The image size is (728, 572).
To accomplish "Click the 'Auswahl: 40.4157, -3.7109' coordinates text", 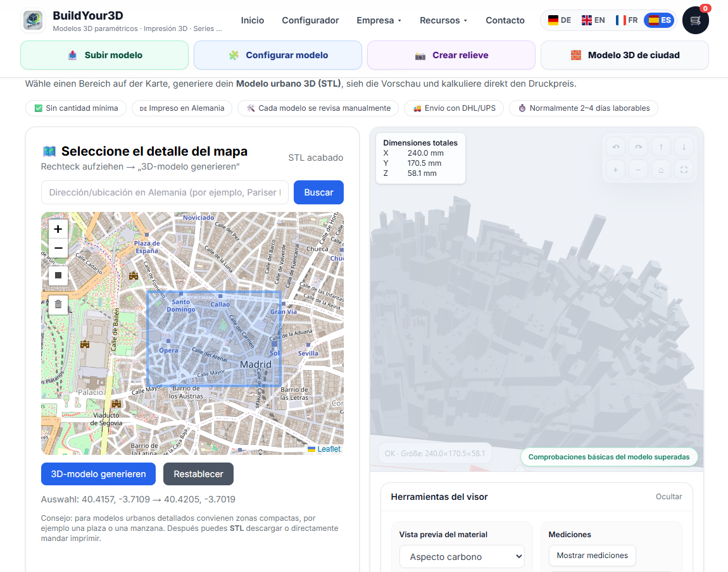I will 139,499.
